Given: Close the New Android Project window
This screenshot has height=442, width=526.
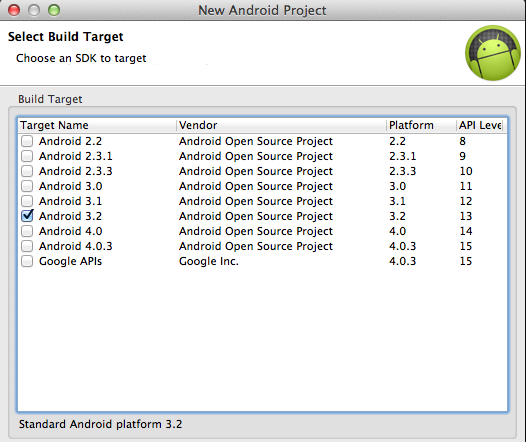Looking at the screenshot, I should coord(14,10).
